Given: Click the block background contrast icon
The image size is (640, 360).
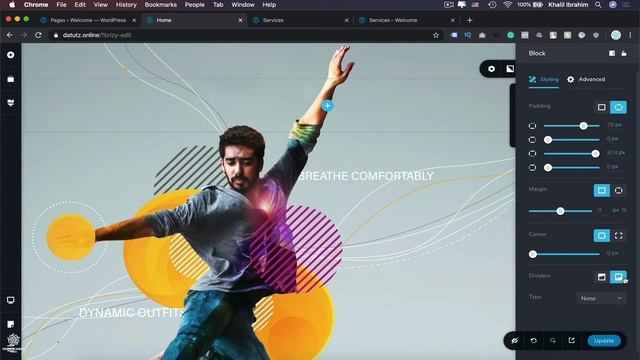Looking at the screenshot, I should tap(510, 69).
